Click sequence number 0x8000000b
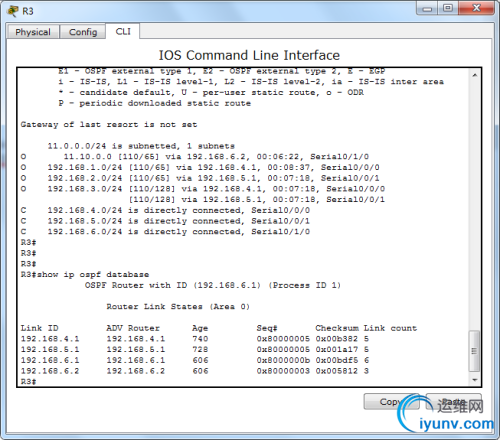500x440 pixels. click(283, 360)
